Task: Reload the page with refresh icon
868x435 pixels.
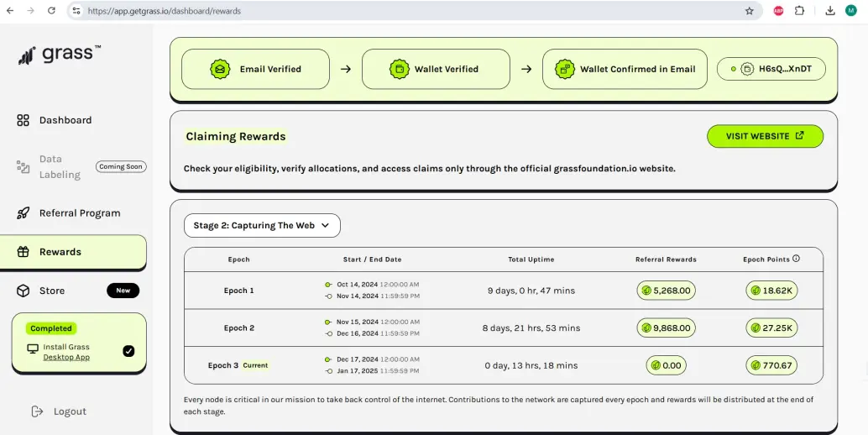Action: pyautogui.click(x=51, y=11)
